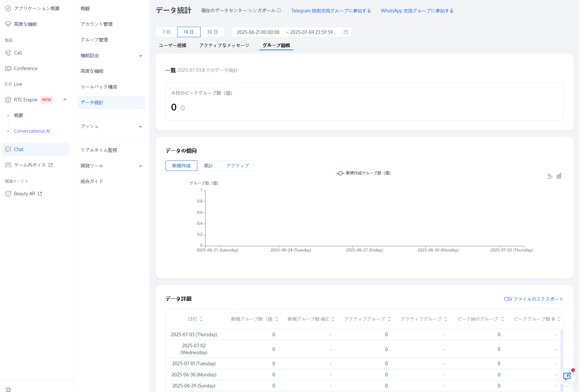This screenshot has height=392, width=579.
Task: Show 累計 data in the trend chart
Action: click(208, 166)
